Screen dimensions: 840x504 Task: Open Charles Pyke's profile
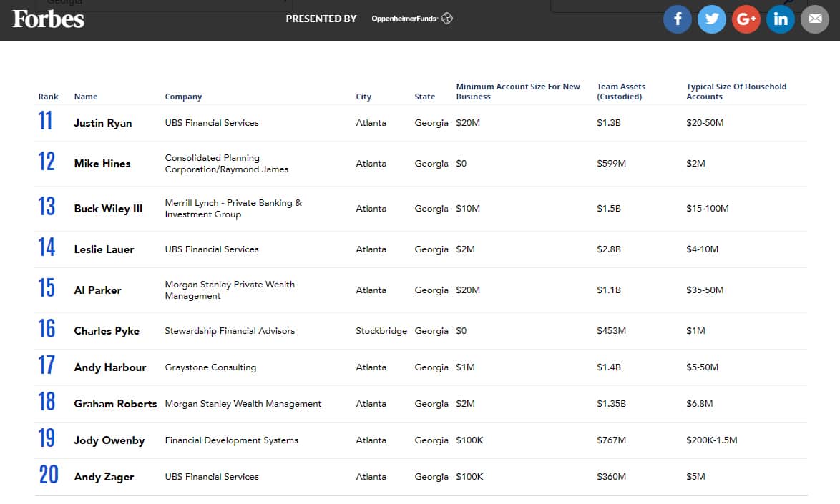pos(107,331)
